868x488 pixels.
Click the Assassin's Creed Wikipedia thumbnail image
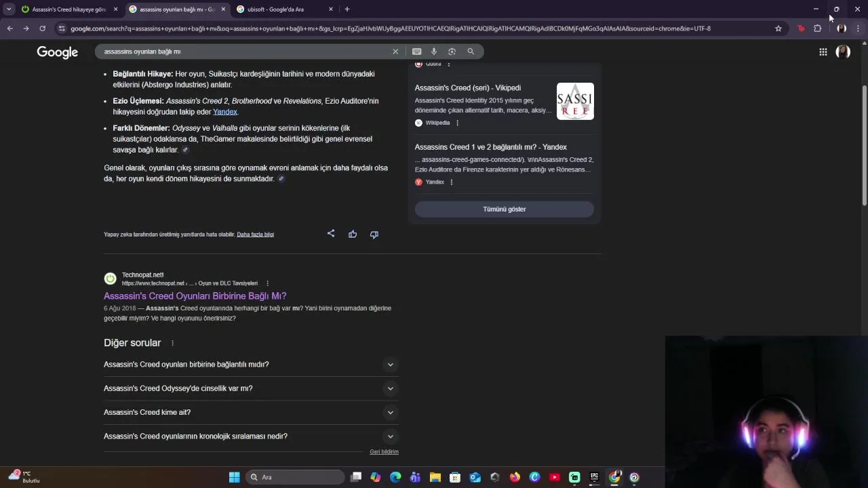(x=575, y=101)
